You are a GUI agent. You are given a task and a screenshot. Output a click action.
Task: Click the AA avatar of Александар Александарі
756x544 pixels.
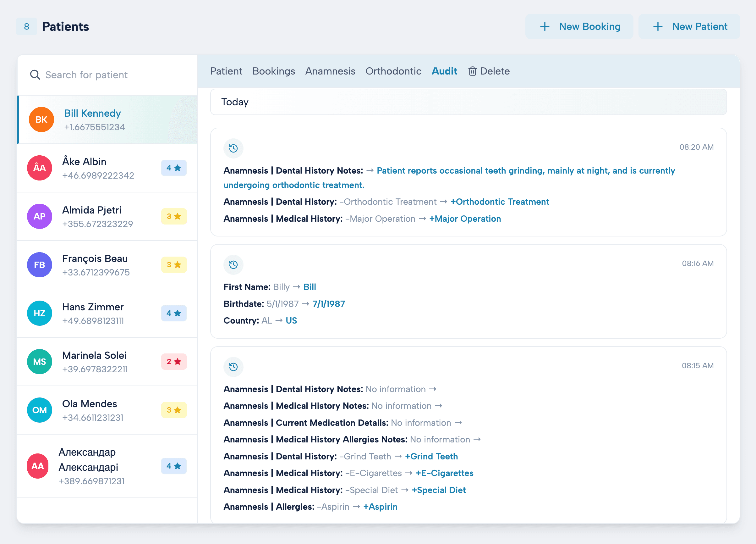tap(38, 466)
